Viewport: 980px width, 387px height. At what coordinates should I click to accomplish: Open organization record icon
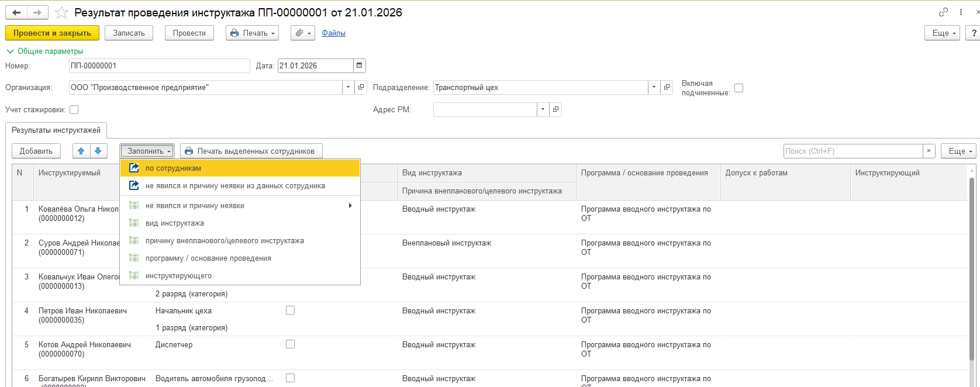point(361,87)
